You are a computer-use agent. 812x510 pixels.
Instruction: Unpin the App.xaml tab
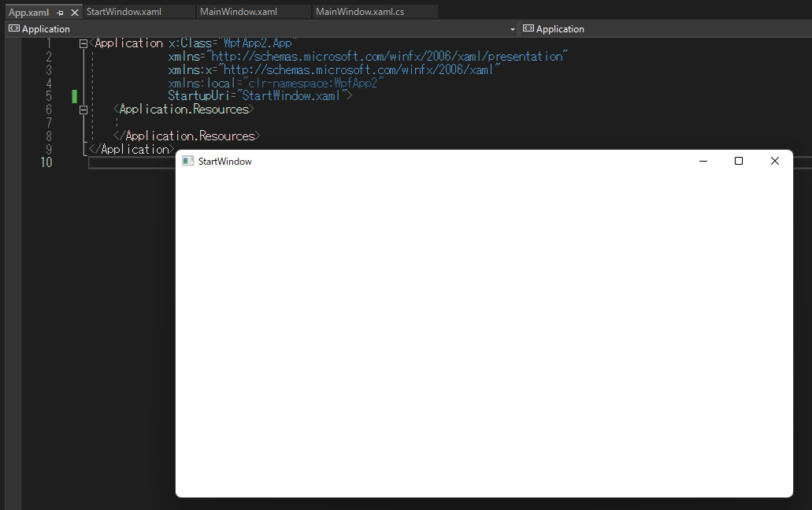pos(60,12)
